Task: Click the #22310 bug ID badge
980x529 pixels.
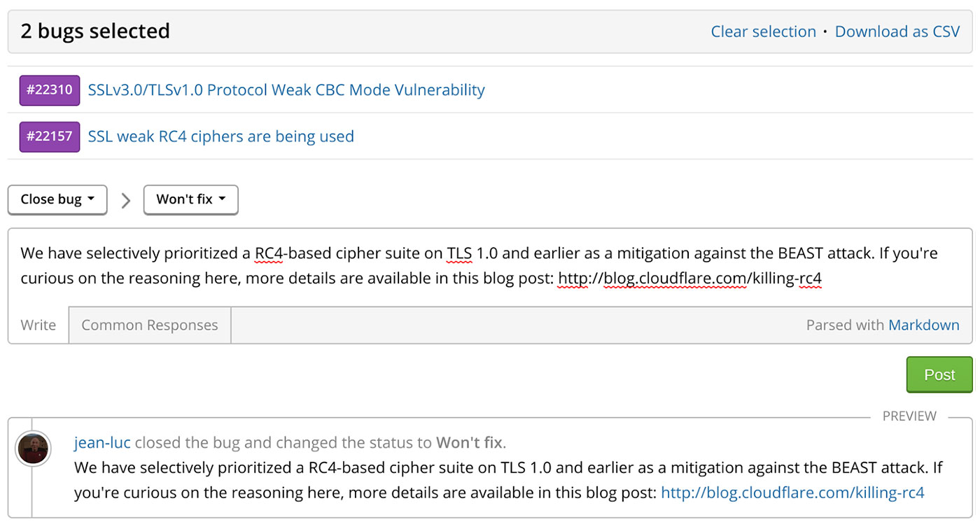Action: 49,90
